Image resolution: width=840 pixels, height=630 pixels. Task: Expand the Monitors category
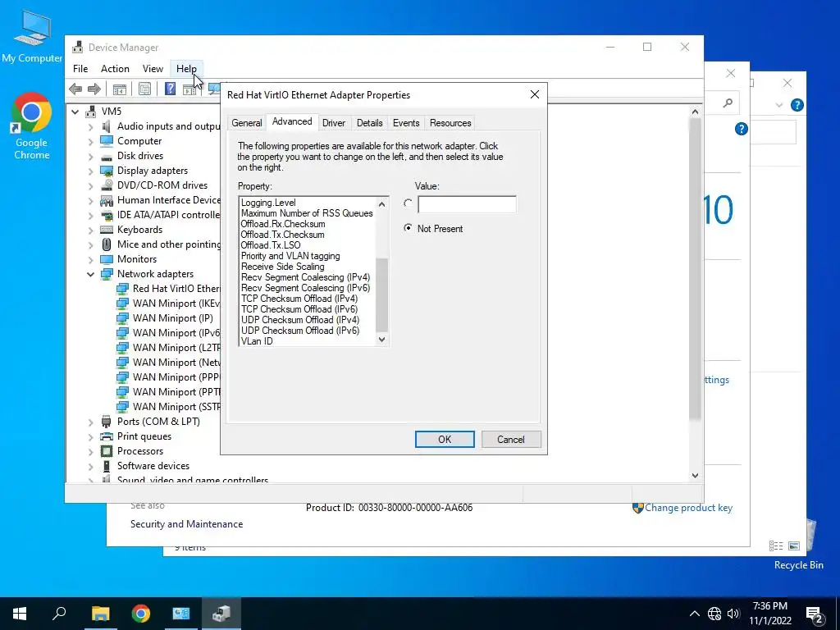[x=90, y=259]
